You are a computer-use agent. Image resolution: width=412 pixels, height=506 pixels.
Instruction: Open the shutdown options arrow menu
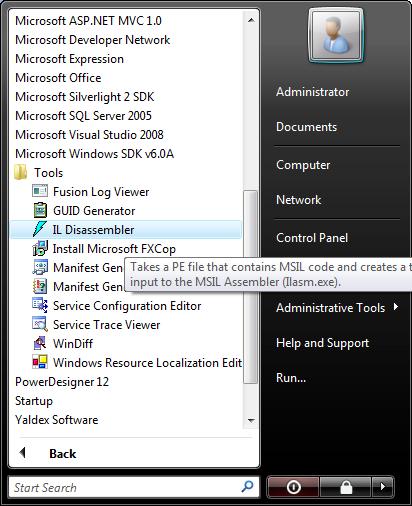pos(383,487)
